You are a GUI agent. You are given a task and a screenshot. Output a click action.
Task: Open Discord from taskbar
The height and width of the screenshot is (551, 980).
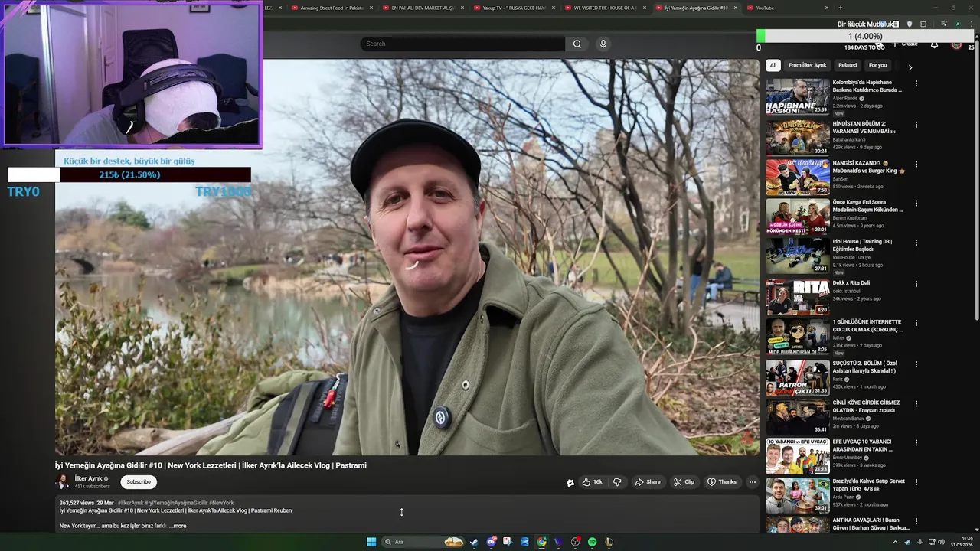(491, 542)
